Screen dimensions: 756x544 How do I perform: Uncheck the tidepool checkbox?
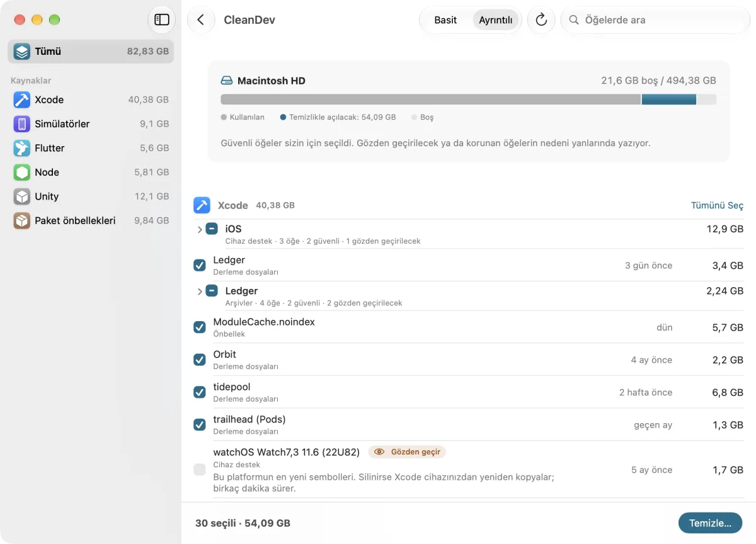[x=200, y=392]
